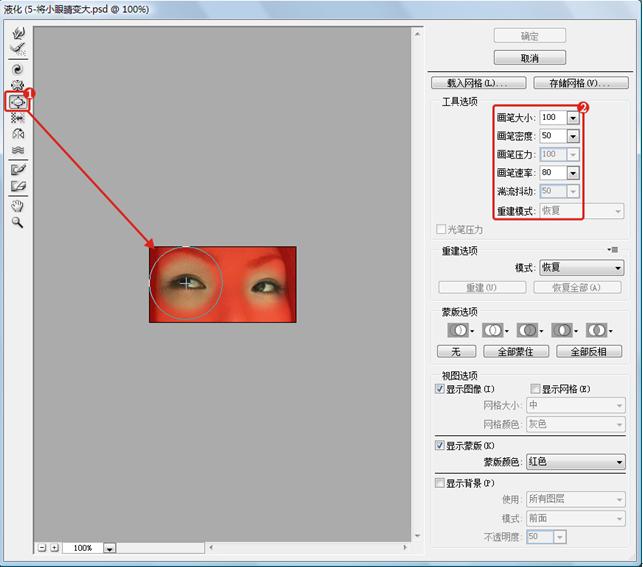This screenshot has height=567, width=643.
Task: Select the Bloat tool highlighted in red
Action: point(17,101)
